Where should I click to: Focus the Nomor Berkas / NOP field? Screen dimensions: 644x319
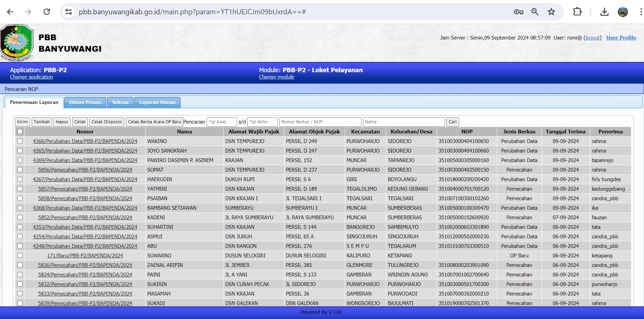tap(320, 122)
